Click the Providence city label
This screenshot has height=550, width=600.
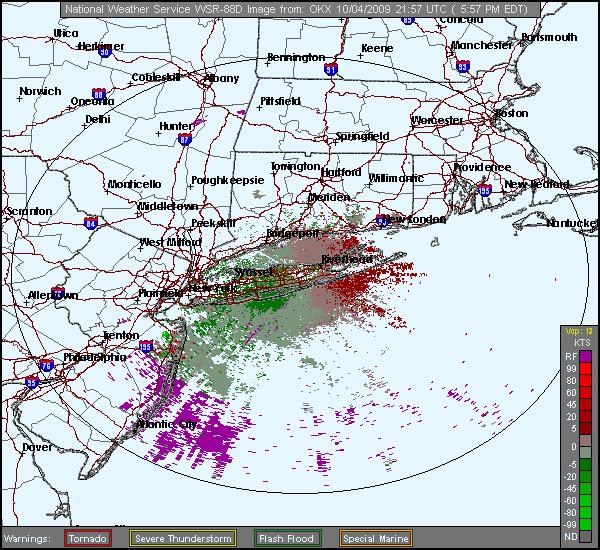pyautogui.click(x=482, y=167)
